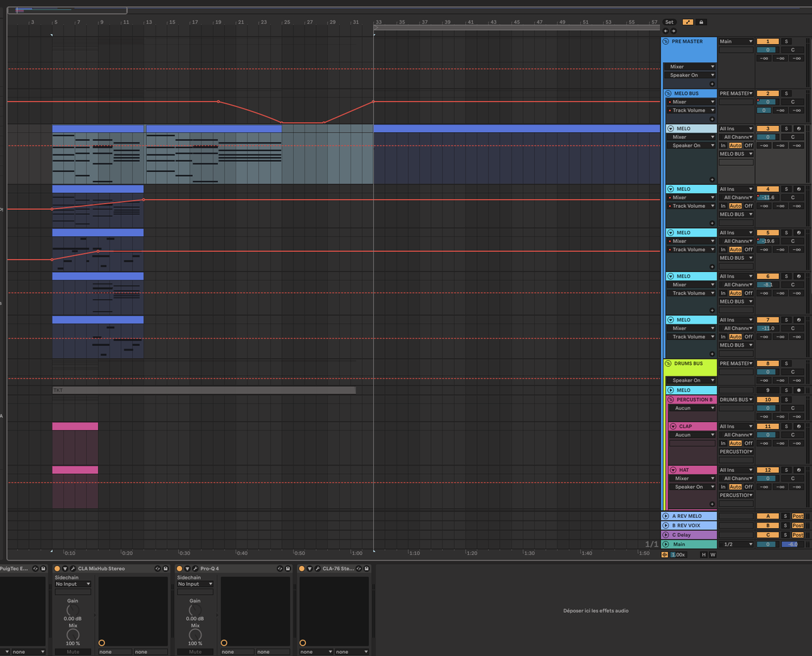812x656 pixels.
Task: Deactivate track 1 PRE MASTER activator
Action: click(767, 41)
